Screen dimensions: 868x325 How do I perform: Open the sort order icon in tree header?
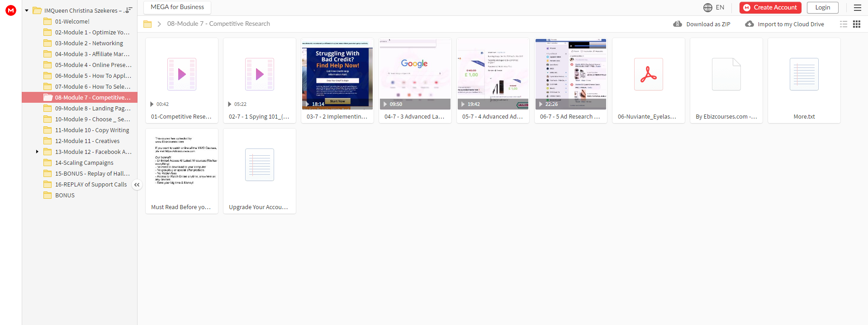point(129,10)
